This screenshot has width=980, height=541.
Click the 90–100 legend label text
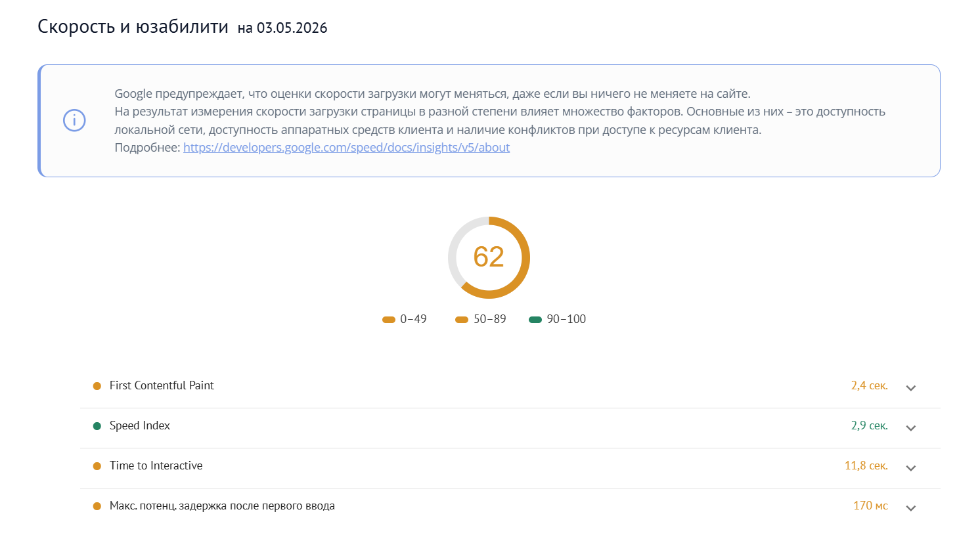pyautogui.click(x=566, y=319)
